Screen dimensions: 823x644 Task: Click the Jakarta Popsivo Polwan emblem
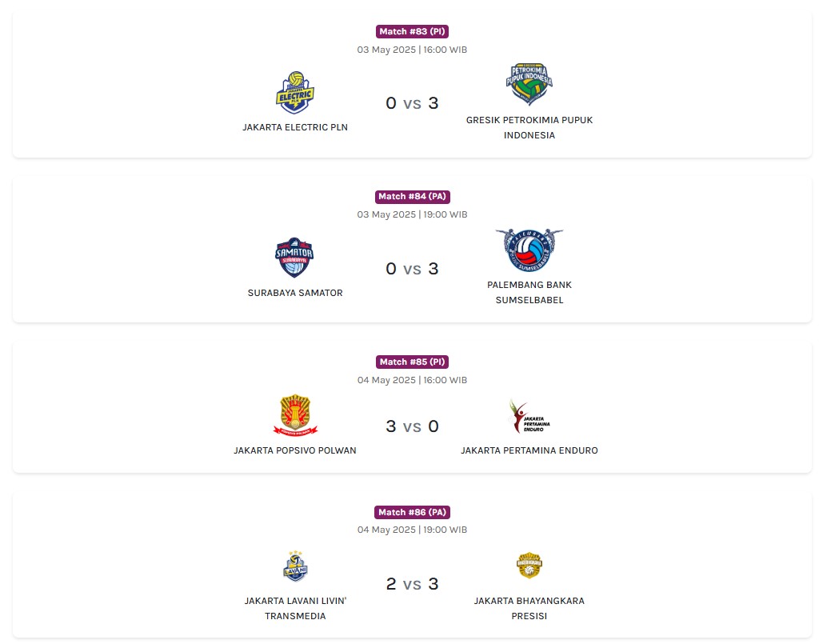(x=295, y=415)
